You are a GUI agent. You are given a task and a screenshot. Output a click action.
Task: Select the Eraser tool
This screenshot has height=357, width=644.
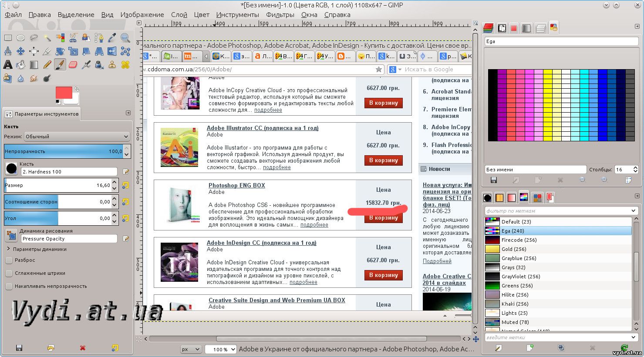coord(73,65)
